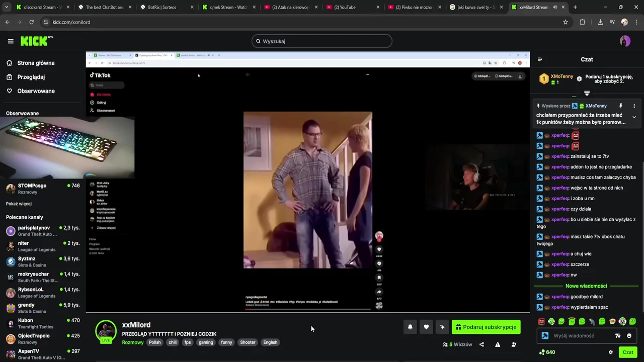Click the report warning triangle icon

coord(498,344)
